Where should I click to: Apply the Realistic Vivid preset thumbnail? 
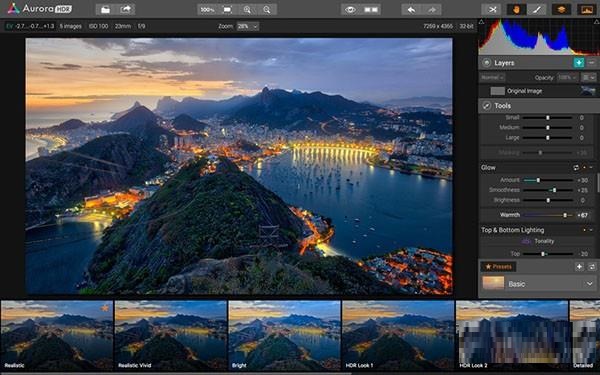(171, 335)
